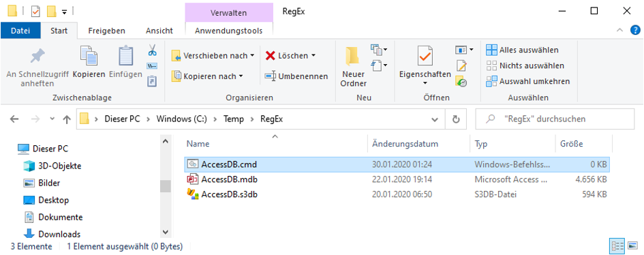644x255 pixels.
Task: Open the Freigeben ribbon tab
Action: [107, 31]
